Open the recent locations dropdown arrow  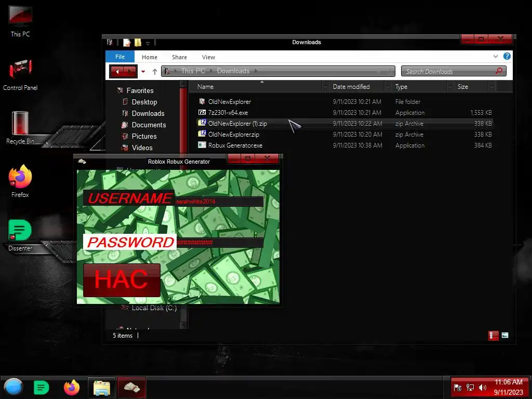click(143, 72)
